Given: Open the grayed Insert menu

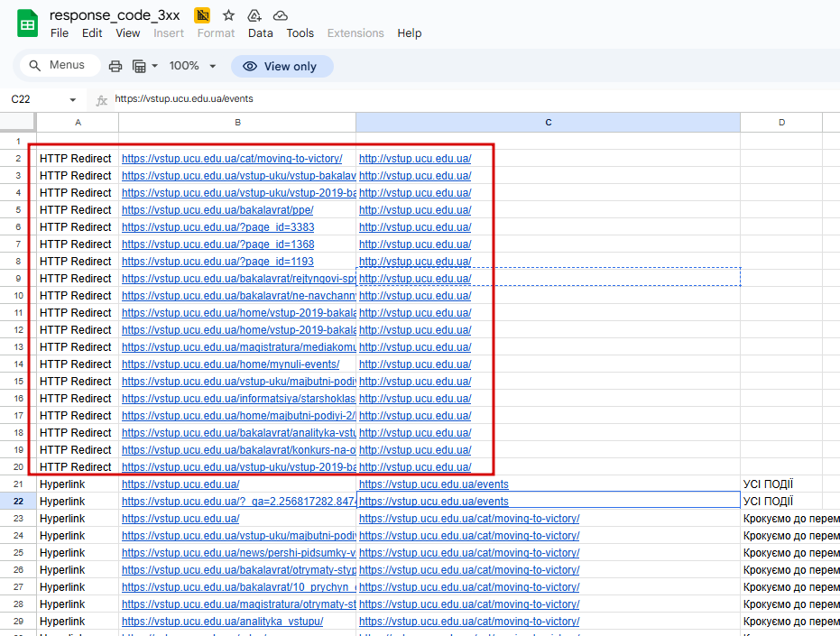Looking at the screenshot, I should 168,33.
